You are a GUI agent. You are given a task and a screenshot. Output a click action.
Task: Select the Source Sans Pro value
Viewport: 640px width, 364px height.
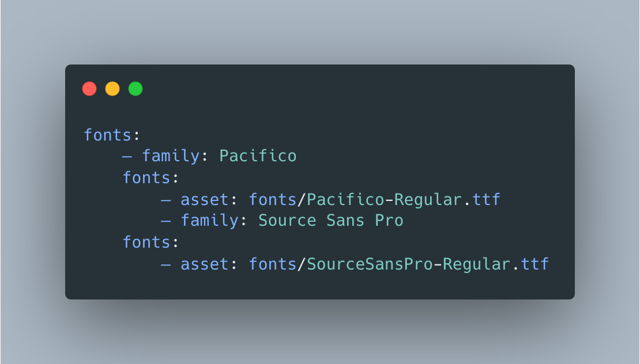(x=331, y=221)
